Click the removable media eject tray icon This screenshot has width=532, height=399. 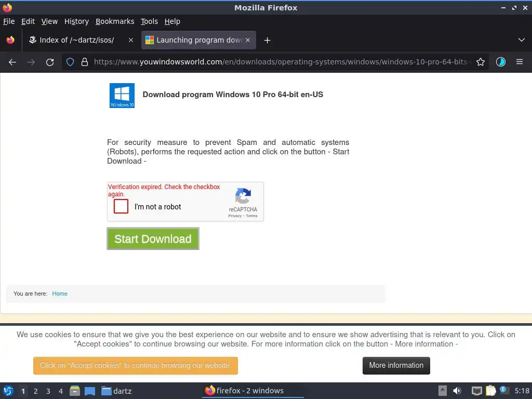(x=443, y=391)
